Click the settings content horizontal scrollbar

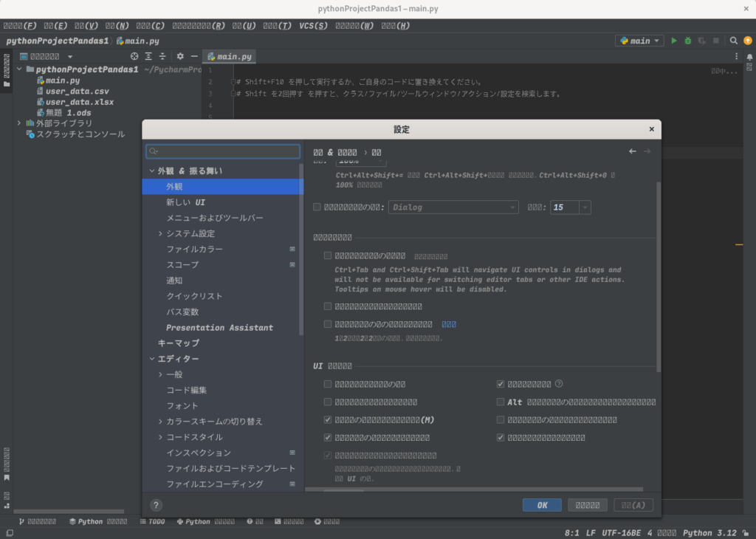coord(475,490)
